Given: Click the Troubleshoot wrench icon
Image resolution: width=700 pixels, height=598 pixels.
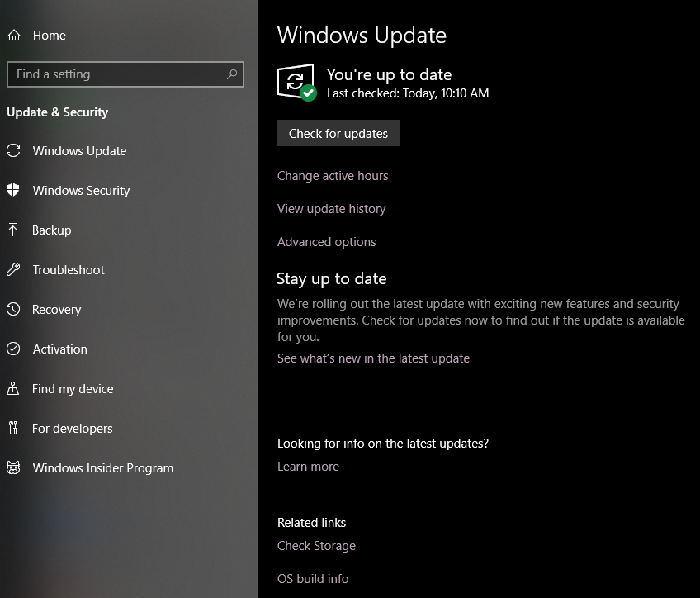Looking at the screenshot, I should 13,269.
